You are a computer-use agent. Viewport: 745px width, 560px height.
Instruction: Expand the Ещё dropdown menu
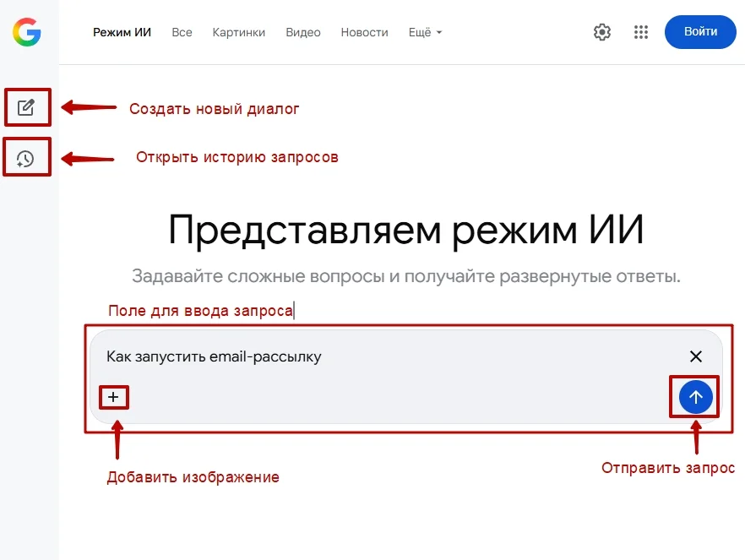tap(425, 32)
